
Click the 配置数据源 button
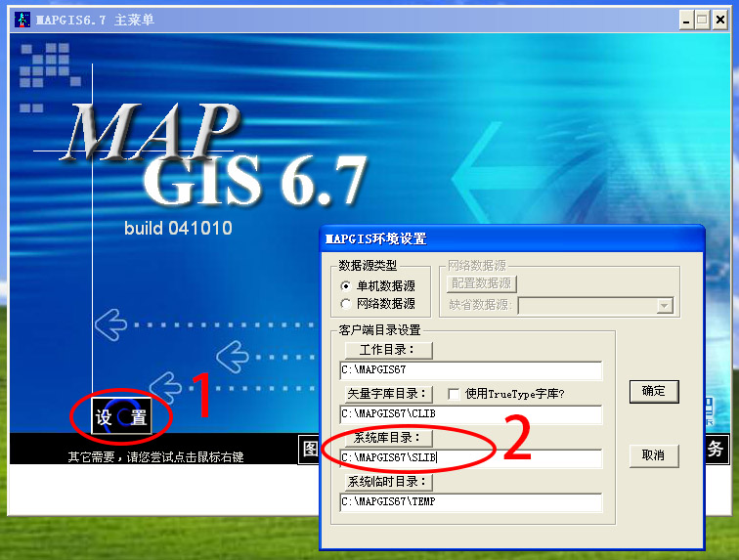coord(481,283)
